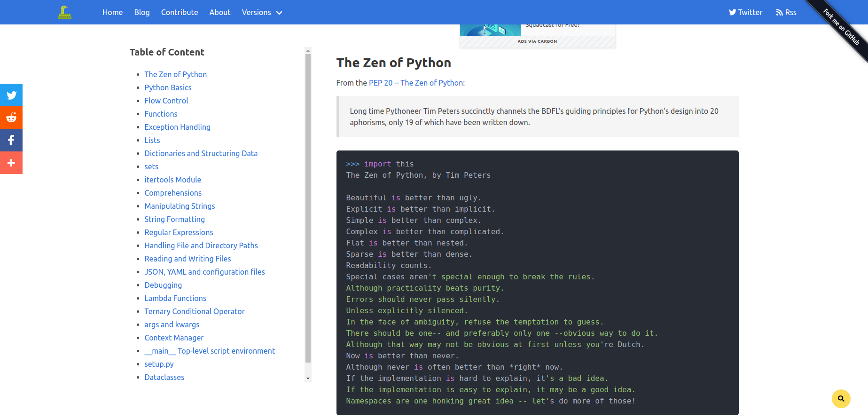Open the yellow search button
This screenshot has height=419, width=868.
[x=841, y=399]
